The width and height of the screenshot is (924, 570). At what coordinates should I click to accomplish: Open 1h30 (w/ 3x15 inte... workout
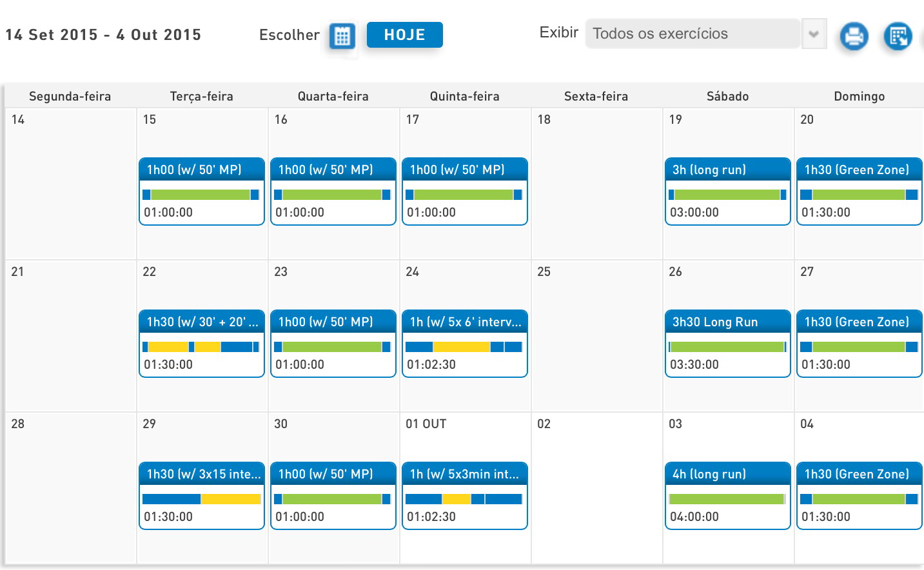[x=201, y=475]
